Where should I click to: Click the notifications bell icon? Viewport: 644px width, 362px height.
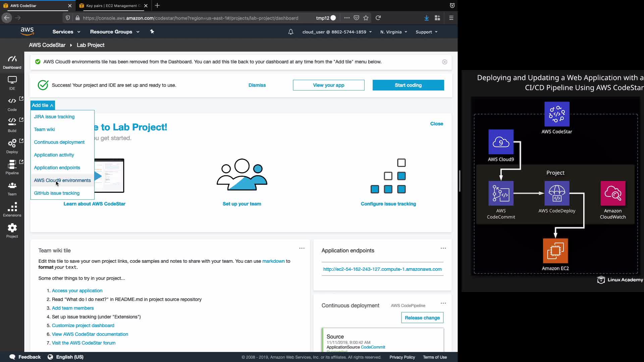pyautogui.click(x=290, y=32)
